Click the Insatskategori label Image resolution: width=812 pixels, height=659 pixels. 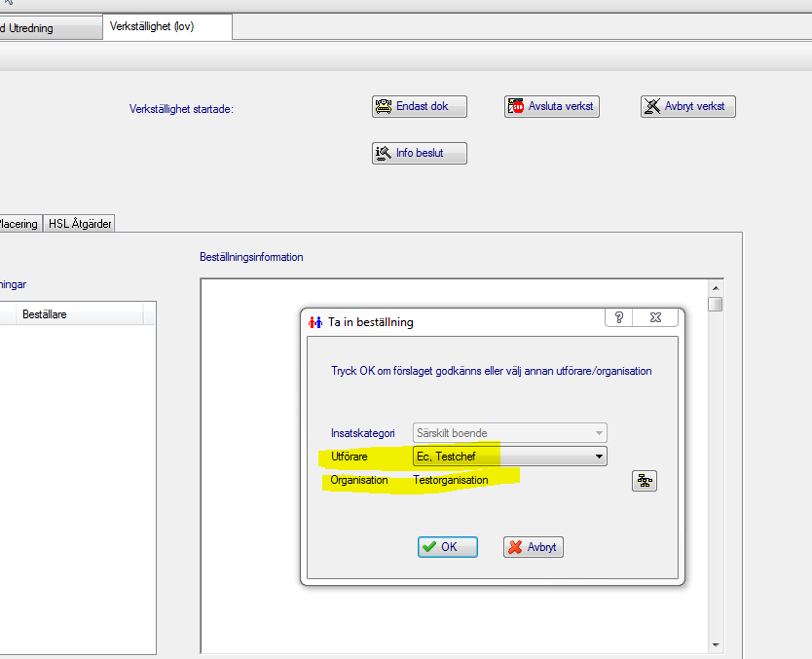(x=362, y=433)
